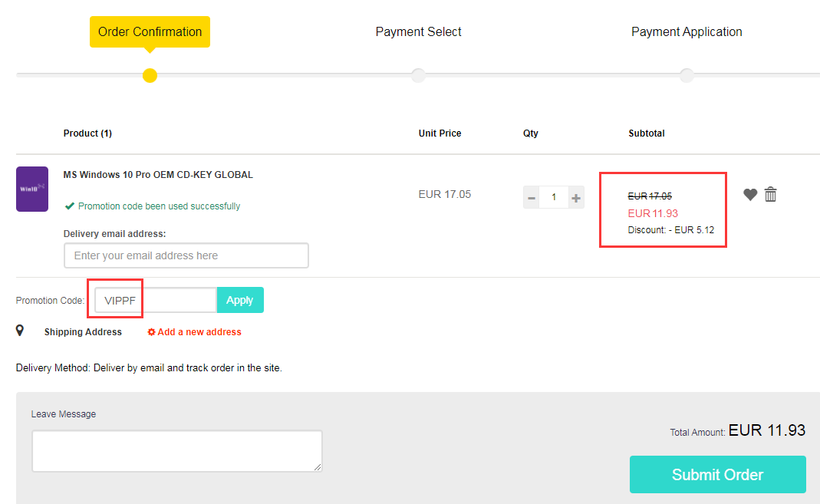Click the Unit Price column header
The image size is (820, 504).
click(x=440, y=133)
